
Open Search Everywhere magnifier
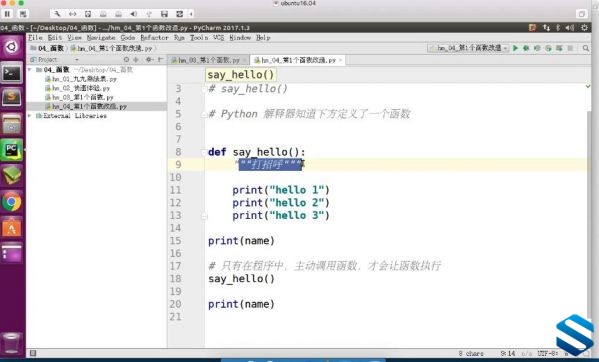586,48
